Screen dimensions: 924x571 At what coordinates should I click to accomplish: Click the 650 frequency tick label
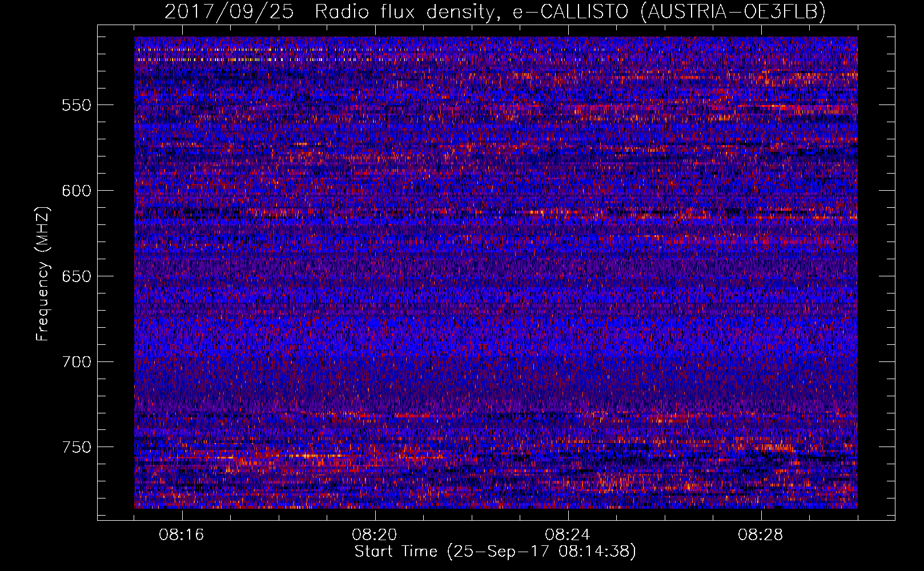pos(77,276)
